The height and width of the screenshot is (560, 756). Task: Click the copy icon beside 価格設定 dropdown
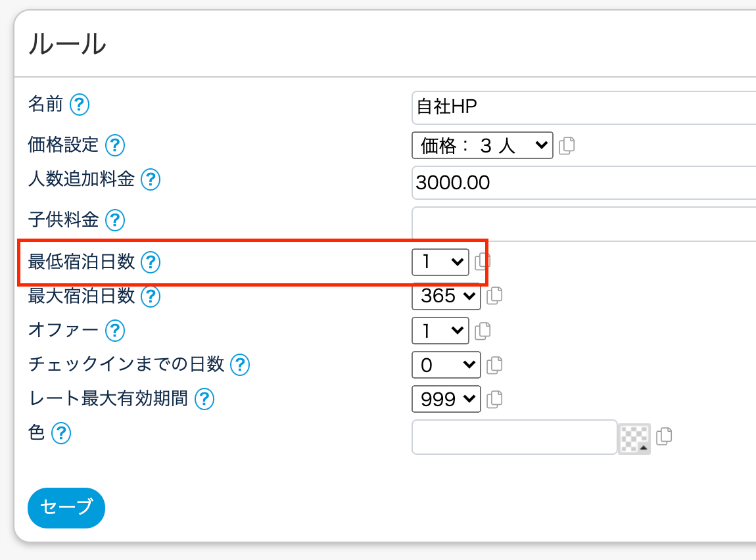(x=567, y=145)
